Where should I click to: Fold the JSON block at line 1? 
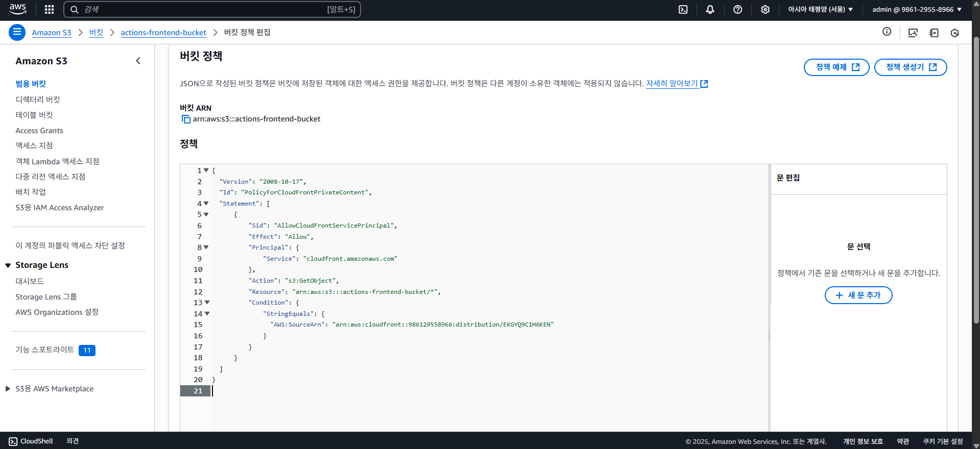click(206, 170)
